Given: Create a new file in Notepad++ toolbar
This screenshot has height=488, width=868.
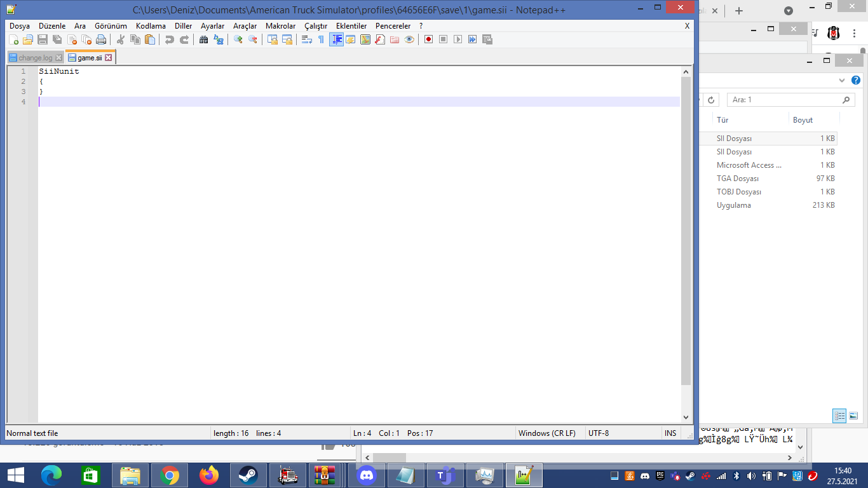Looking at the screenshot, I should tap(13, 39).
